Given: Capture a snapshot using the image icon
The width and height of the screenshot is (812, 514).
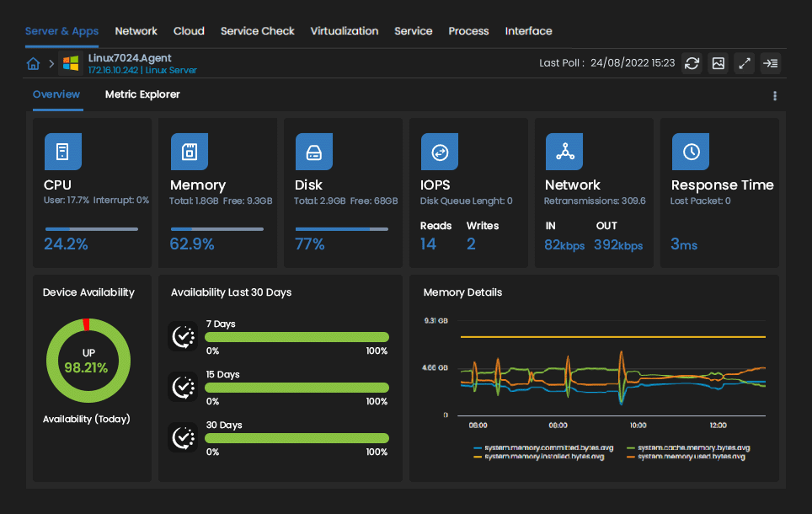Looking at the screenshot, I should click(718, 63).
